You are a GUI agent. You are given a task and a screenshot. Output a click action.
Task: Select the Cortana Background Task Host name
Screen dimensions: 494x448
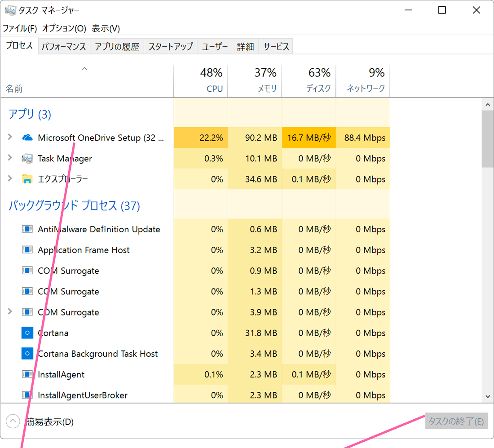pyautogui.click(x=97, y=354)
